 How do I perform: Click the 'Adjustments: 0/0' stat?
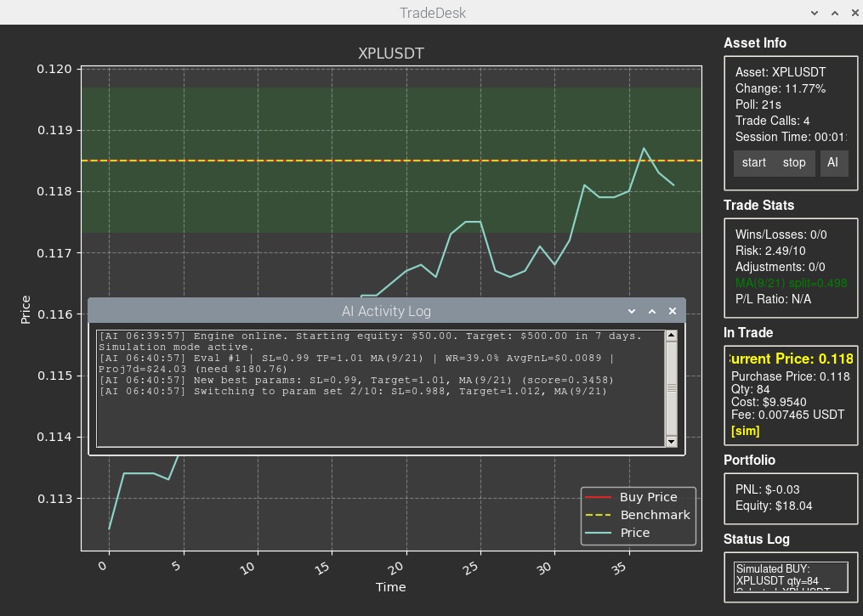(780, 267)
